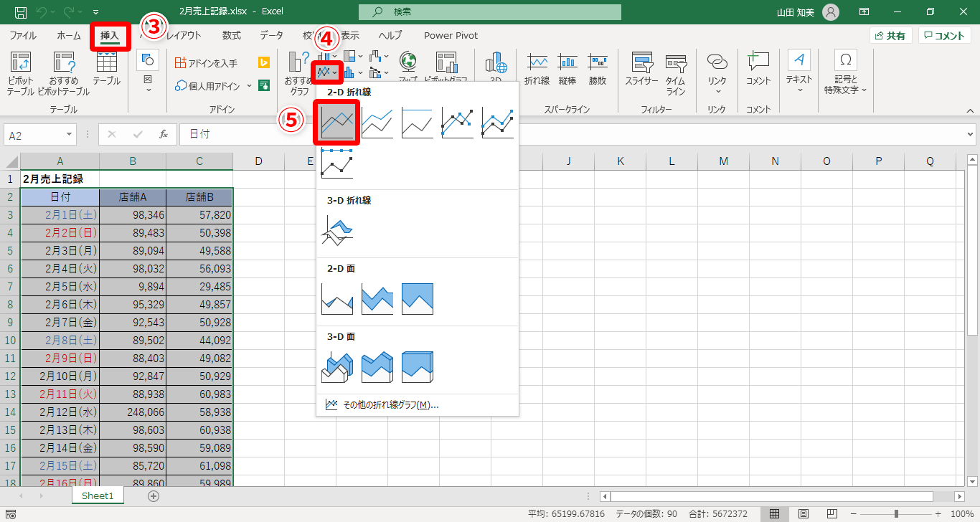Select the 2-D area chart

click(x=337, y=300)
